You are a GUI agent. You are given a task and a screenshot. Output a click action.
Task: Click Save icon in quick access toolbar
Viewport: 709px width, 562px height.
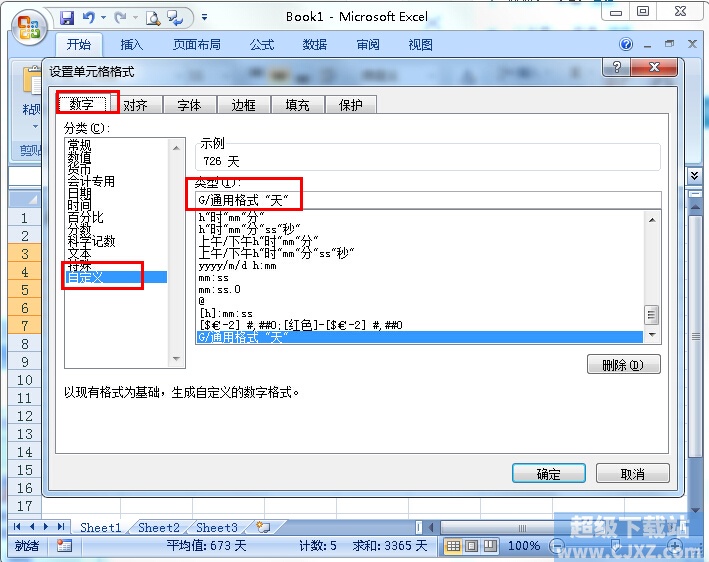(67, 17)
